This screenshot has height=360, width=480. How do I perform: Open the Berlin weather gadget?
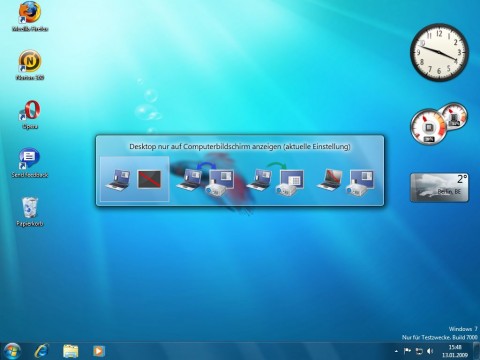(x=439, y=187)
